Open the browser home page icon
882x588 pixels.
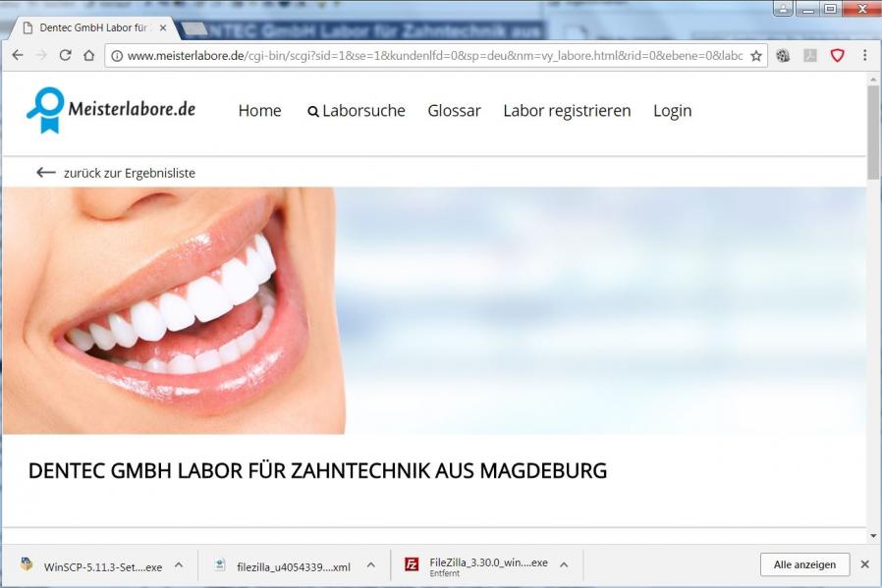pos(88,55)
